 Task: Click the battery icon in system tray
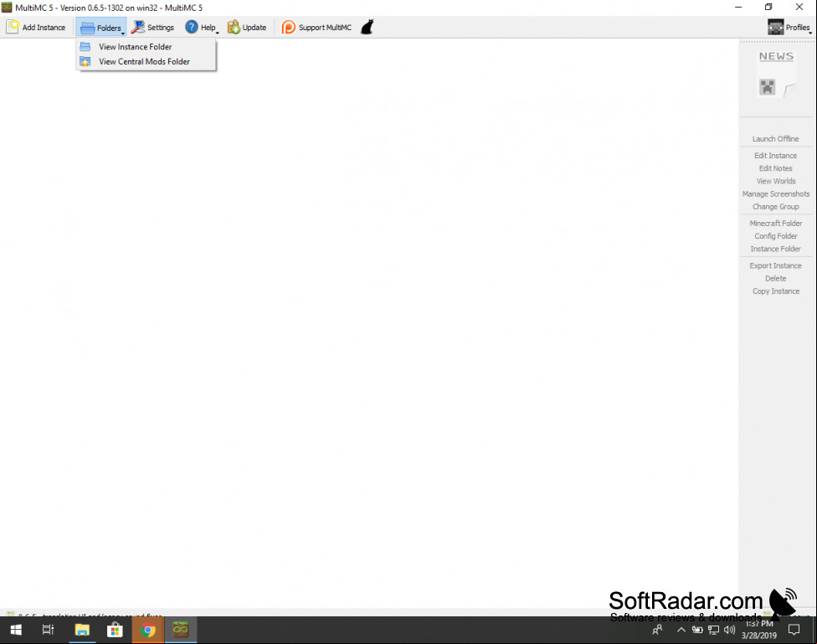click(697, 630)
